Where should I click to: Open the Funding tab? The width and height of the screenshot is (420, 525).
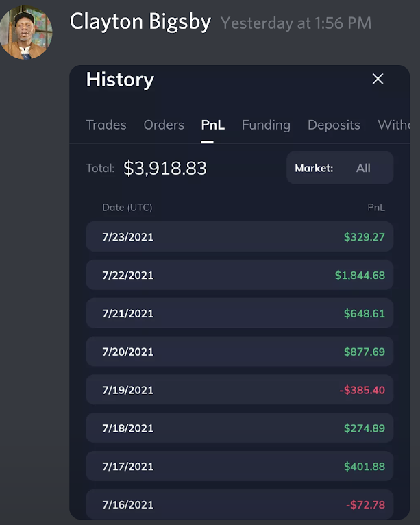click(x=266, y=125)
